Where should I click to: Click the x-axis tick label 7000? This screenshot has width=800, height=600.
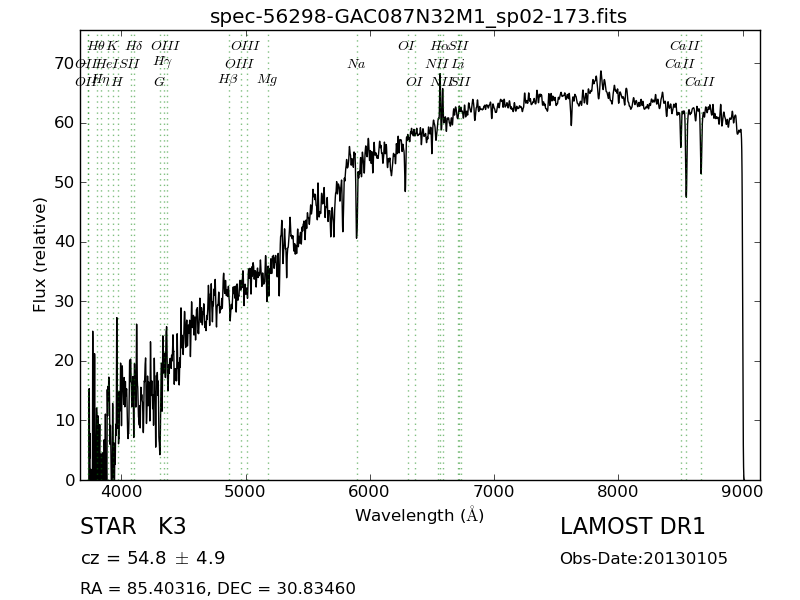point(494,492)
